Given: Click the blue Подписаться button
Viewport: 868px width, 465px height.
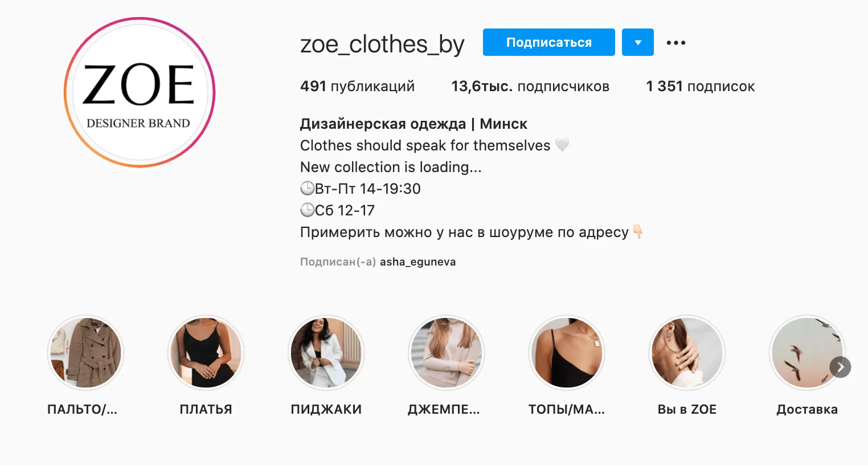Looking at the screenshot, I should [549, 42].
